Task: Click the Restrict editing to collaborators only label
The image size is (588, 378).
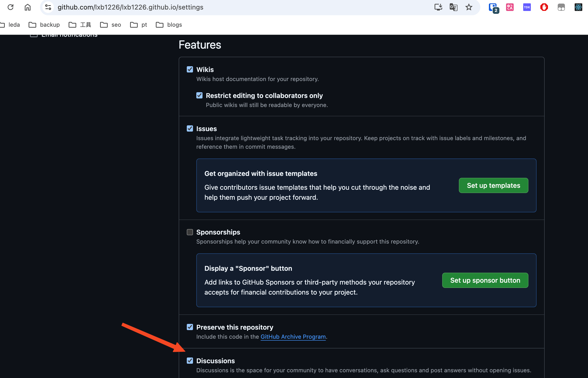Action: pos(264,96)
